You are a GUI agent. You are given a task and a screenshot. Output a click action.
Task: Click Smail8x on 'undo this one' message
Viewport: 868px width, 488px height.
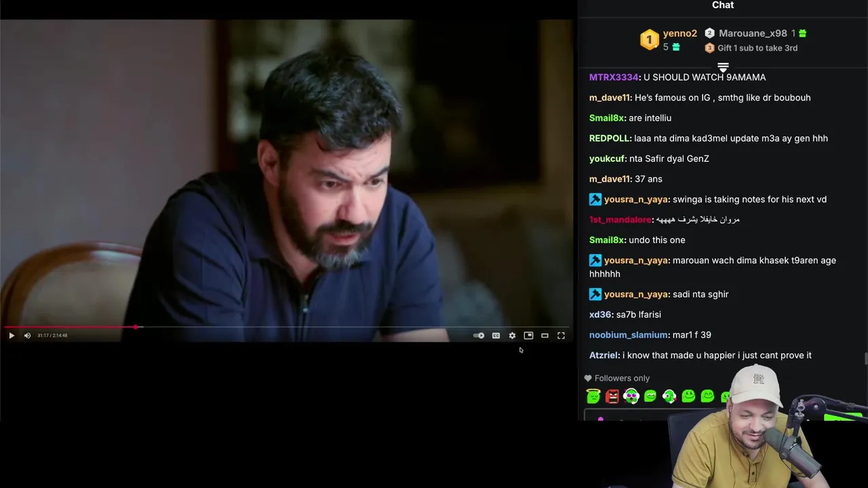click(607, 240)
